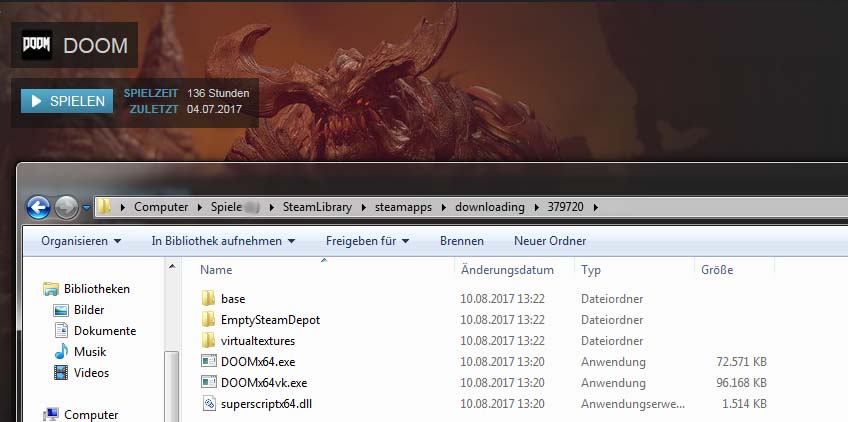Select downloading in the address path
This screenshot has height=422, width=848.
[x=490, y=207]
